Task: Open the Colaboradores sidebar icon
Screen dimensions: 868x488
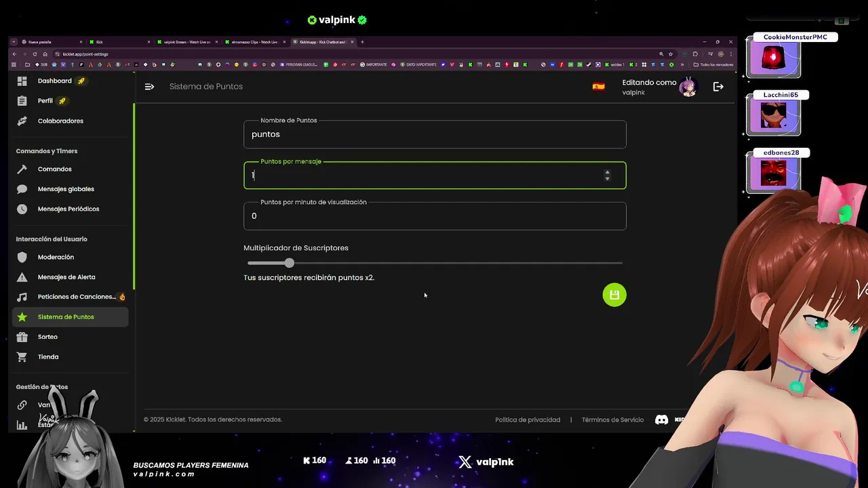Action: (22, 121)
